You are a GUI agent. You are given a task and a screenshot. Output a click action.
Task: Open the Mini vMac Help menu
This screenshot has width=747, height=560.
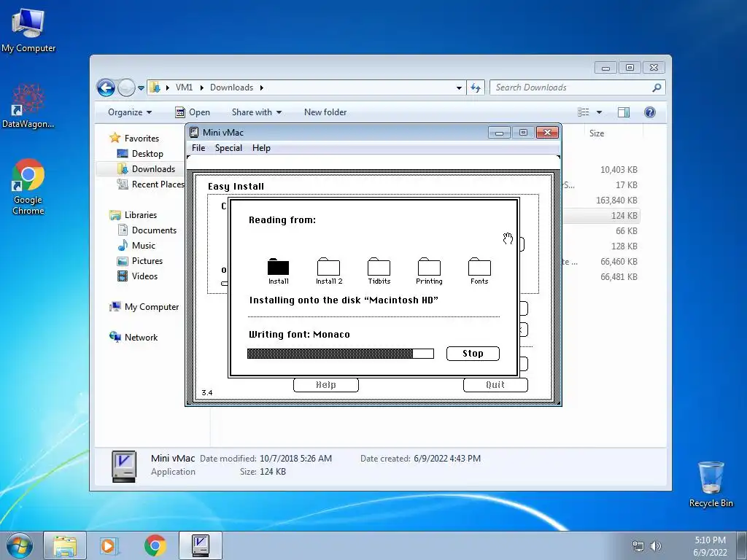coord(261,148)
